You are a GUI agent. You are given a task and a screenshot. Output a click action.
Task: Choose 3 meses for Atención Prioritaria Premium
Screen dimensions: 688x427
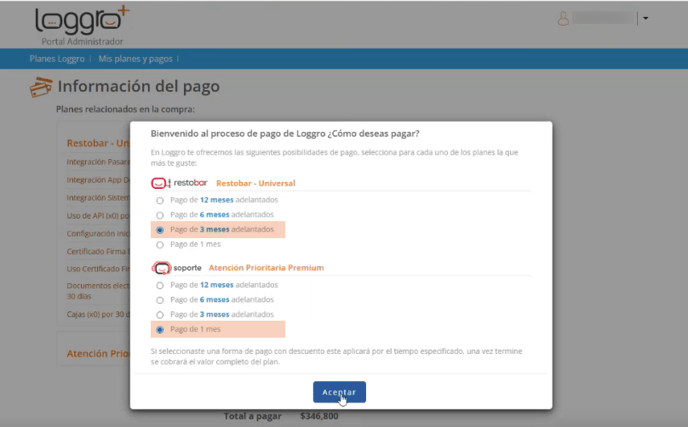160,315
